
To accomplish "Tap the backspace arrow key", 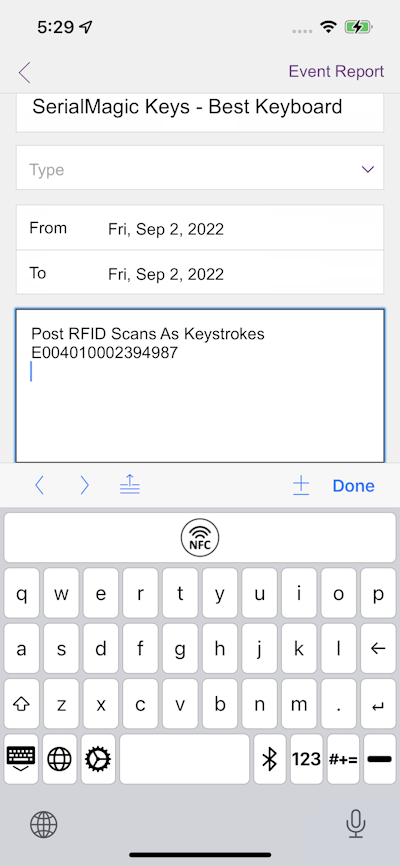I will click(x=378, y=648).
